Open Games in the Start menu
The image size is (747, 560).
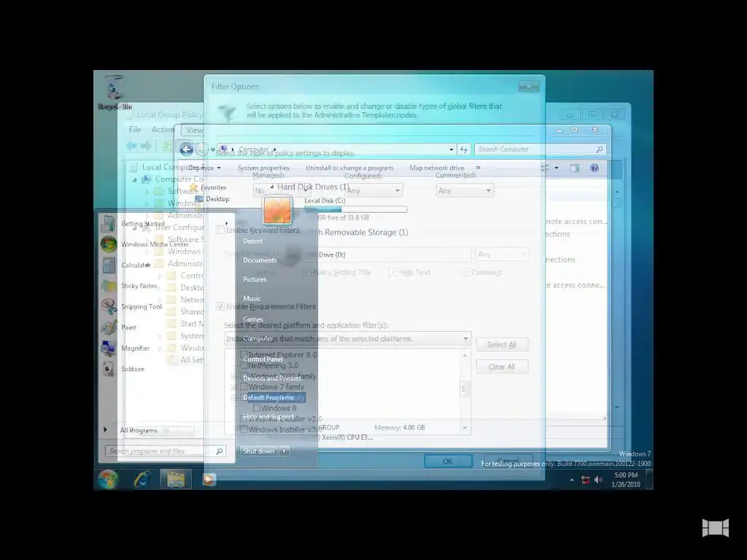click(252, 319)
